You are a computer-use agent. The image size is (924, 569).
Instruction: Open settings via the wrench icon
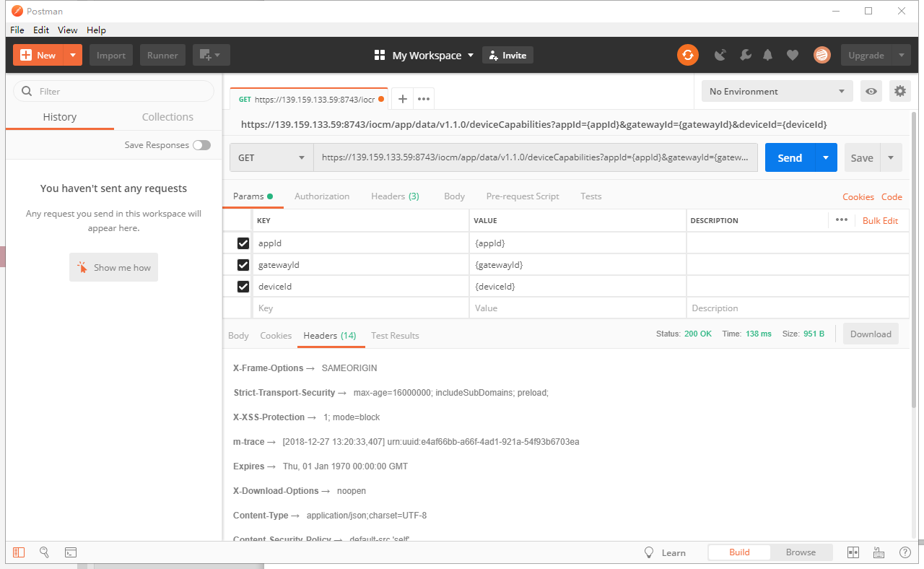746,55
